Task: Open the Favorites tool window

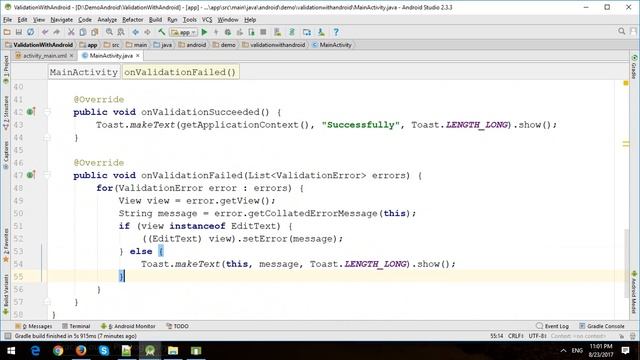Action: point(6,245)
